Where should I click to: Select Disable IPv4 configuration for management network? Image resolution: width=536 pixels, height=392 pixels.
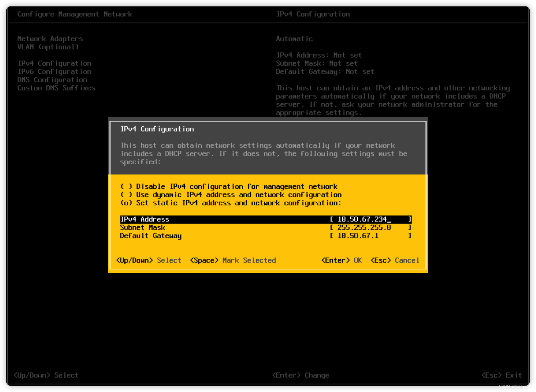tap(228, 186)
